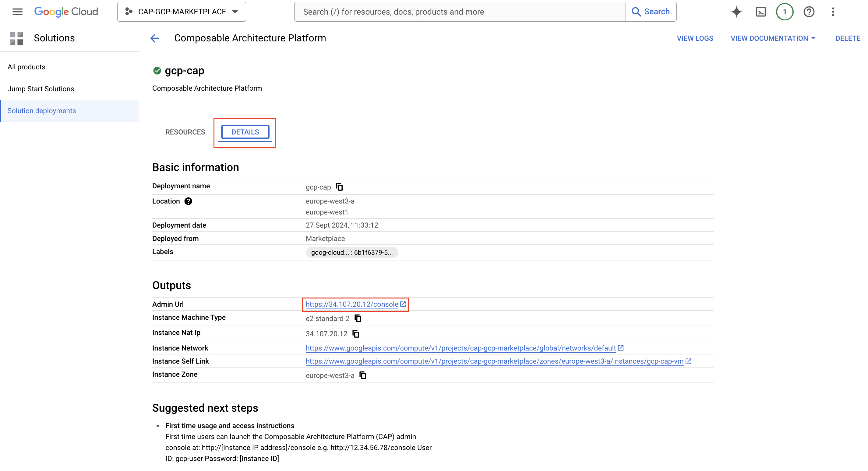
Task: Open the three-dot more options menu
Action: click(x=833, y=12)
